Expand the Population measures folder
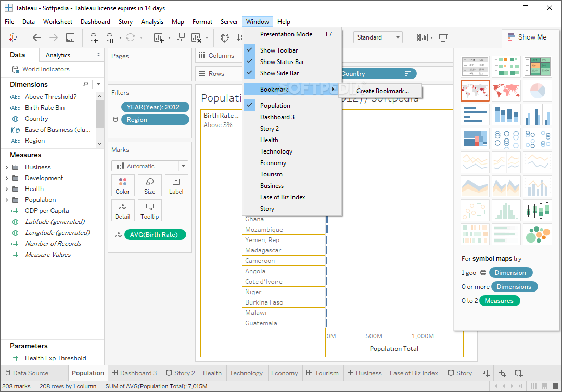Image resolution: width=562 pixels, height=392 pixels. click(x=7, y=200)
